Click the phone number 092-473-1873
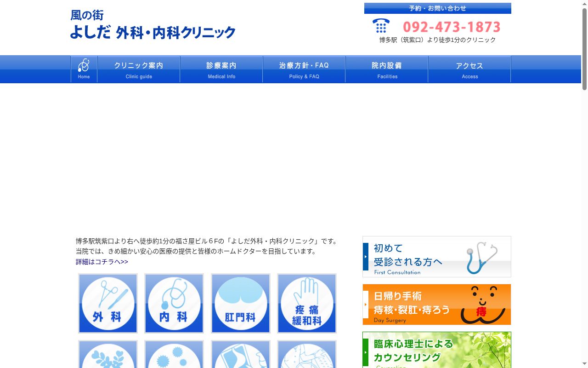Viewport: 588px width, 368px height. click(452, 27)
